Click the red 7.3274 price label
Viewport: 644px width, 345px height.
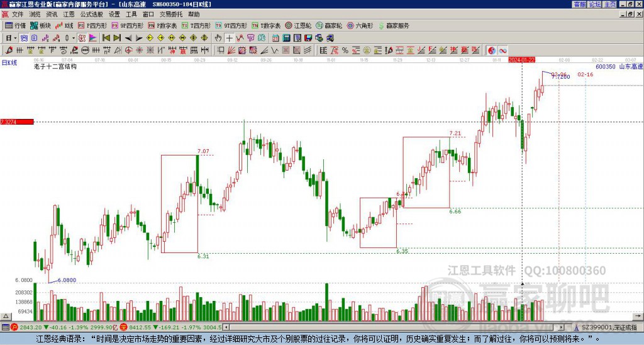click(x=17, y=122)
